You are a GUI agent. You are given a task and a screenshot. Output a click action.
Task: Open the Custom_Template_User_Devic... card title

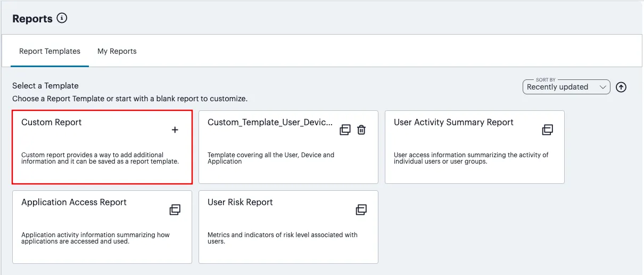(x=270, y=122)
